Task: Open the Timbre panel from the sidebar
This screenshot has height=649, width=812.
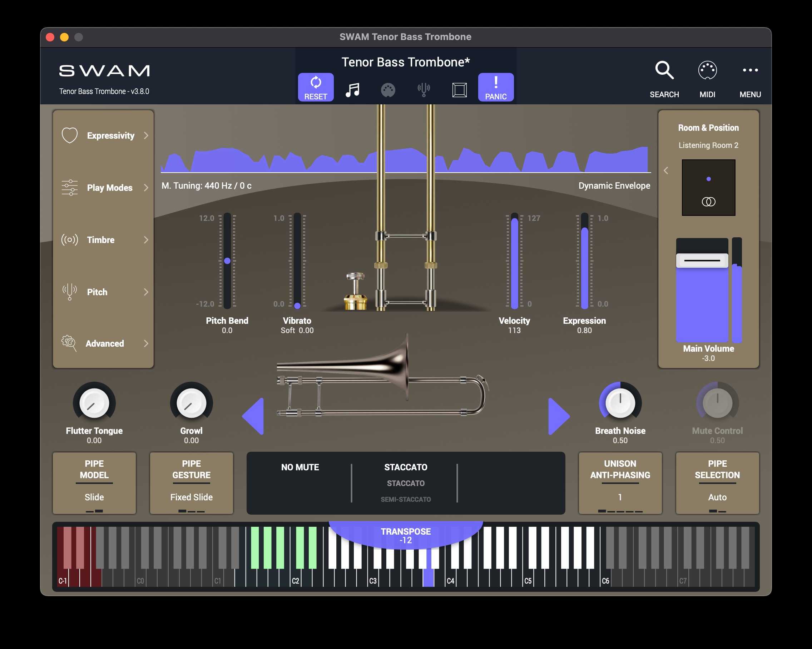Action: [x=100, y=239]
